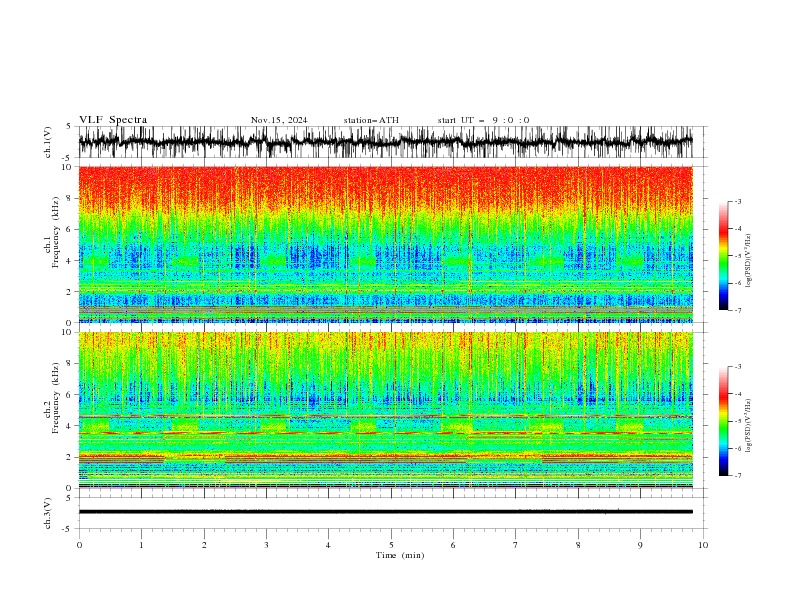Click time axis tick label '1'
This screenshot has width=792, height=612.
tap(141, 545)
